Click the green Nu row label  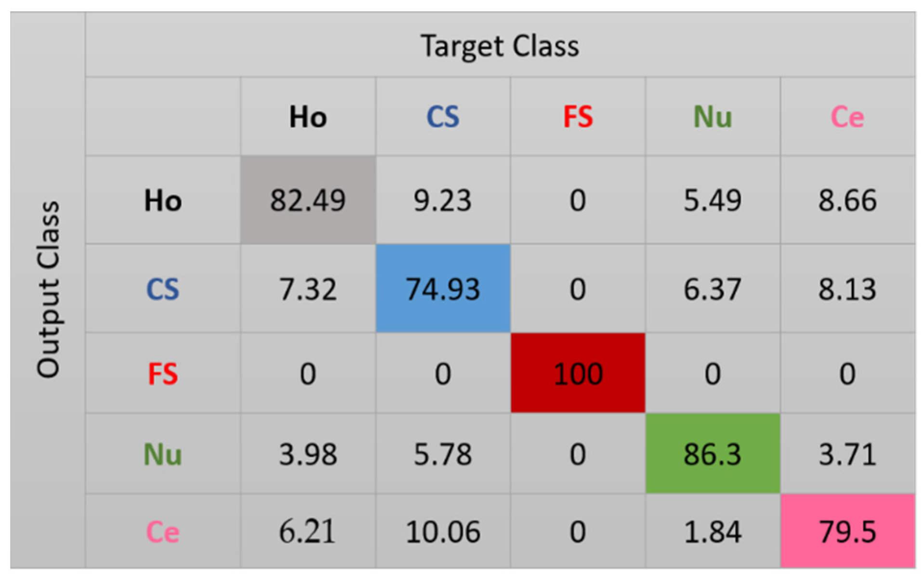(163, 454)
